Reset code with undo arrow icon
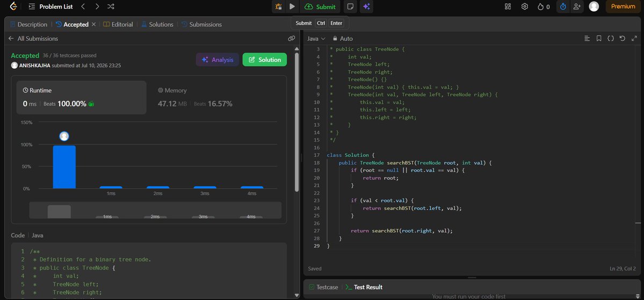Viewport: 644px width, 300px height. click(622, 39)
